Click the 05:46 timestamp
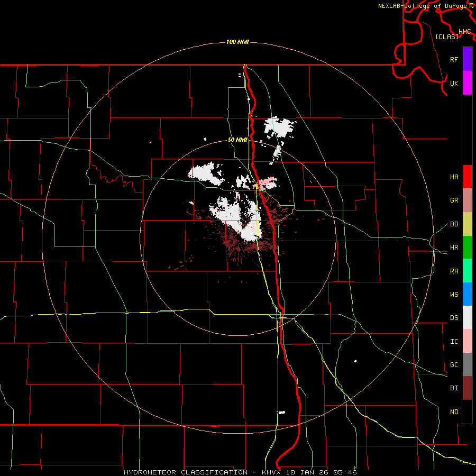This screenshot has height=476, width=476. 345,472
